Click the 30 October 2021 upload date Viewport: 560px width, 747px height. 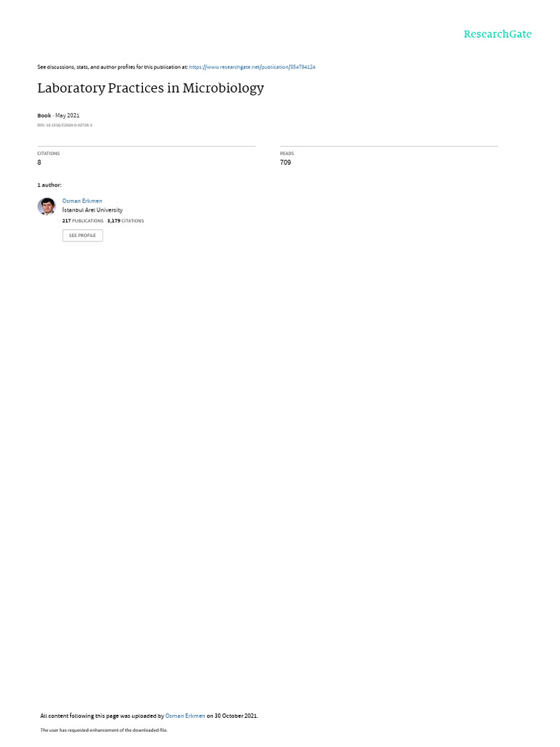coord(236,716)
